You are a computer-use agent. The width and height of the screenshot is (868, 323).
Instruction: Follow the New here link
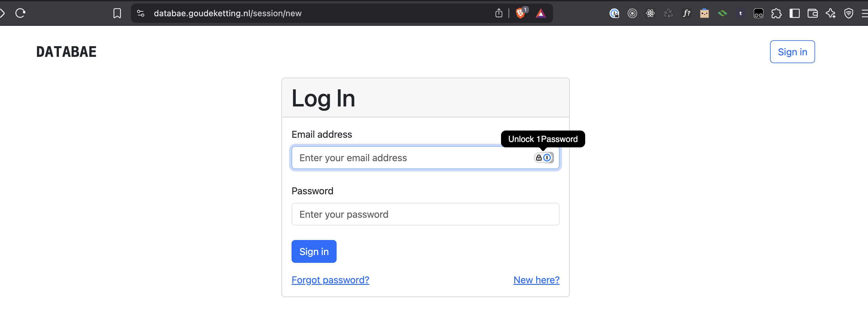coord(536,280)
